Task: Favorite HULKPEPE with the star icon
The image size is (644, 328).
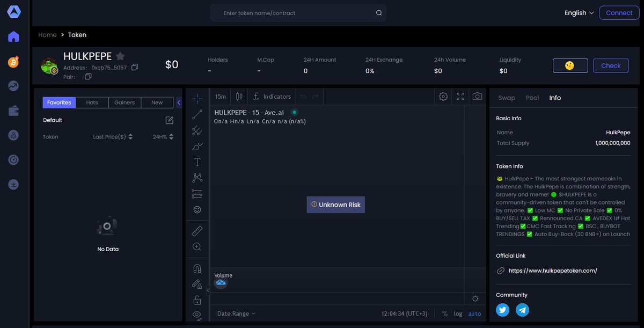Action: coord(120,56)
